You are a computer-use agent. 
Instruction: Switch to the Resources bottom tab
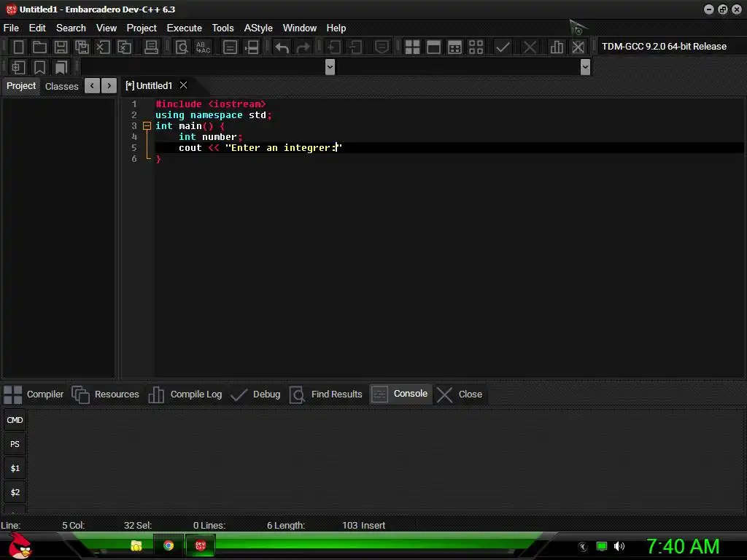point(105,394)
